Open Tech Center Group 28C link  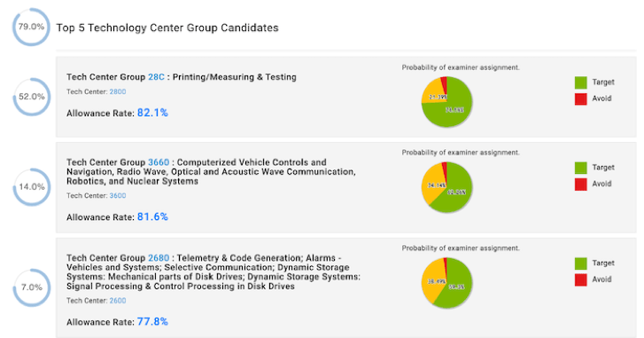pos(156,77)
